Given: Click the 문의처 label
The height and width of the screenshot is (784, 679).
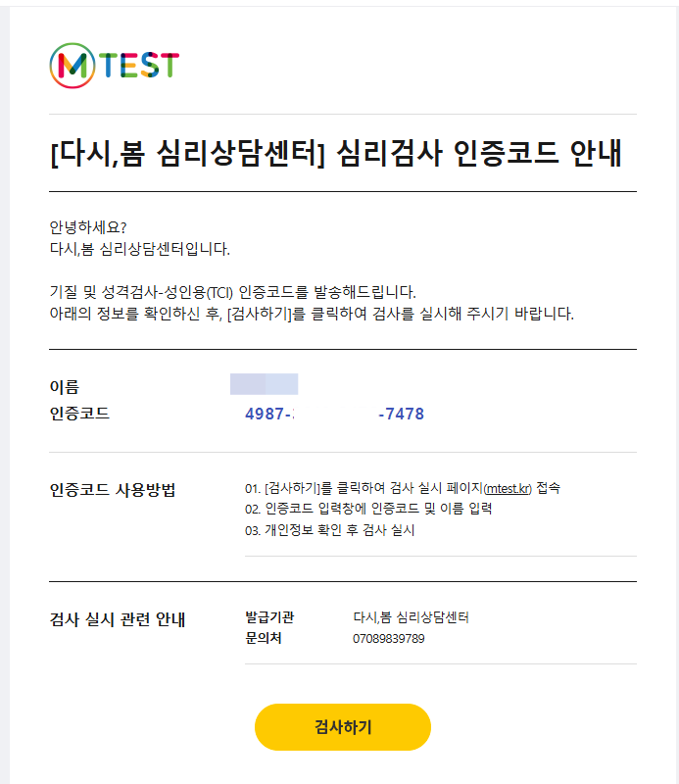Looking at the screenshot, I should (263, 638).
